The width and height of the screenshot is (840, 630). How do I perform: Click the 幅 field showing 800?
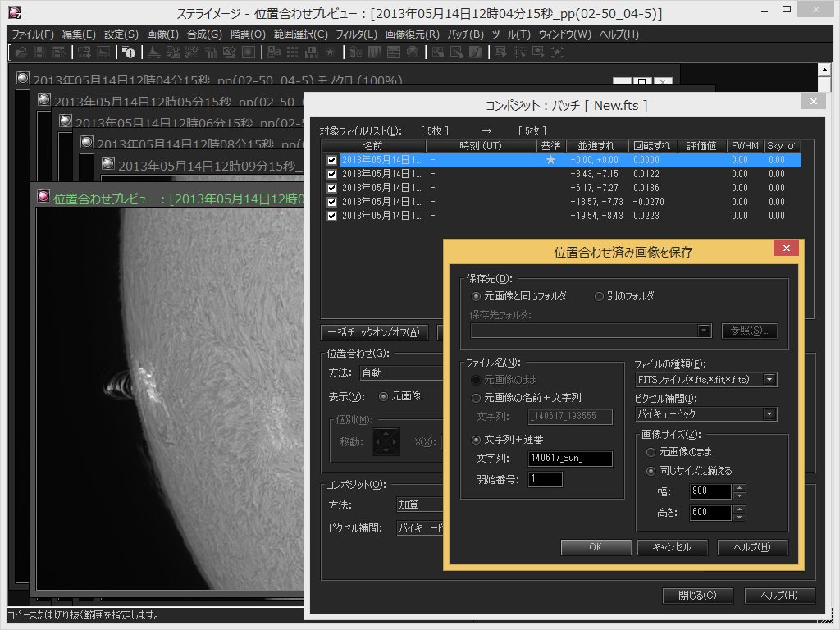[x=710, y=491]
